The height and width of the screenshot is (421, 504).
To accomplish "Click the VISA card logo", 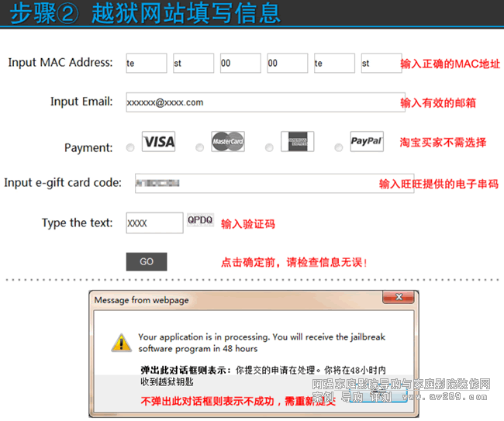I will 158,141.
